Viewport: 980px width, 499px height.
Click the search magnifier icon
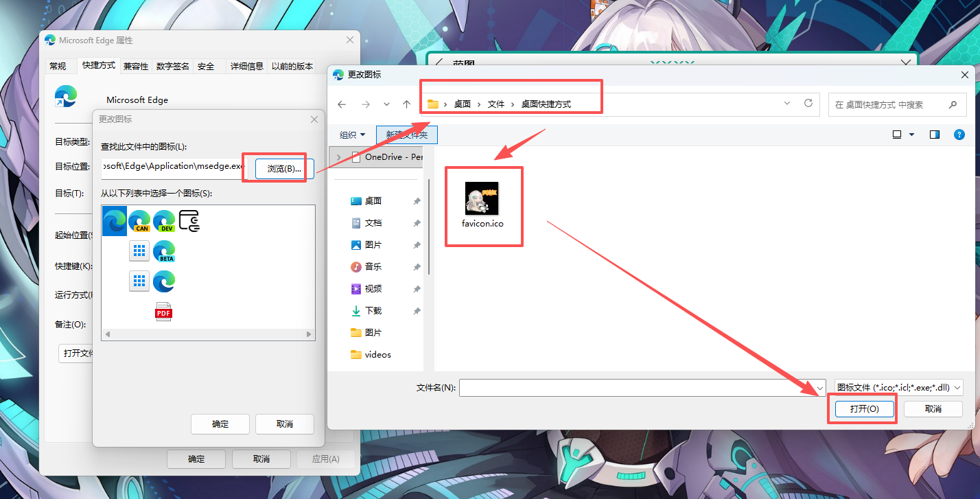coord(953,105)
